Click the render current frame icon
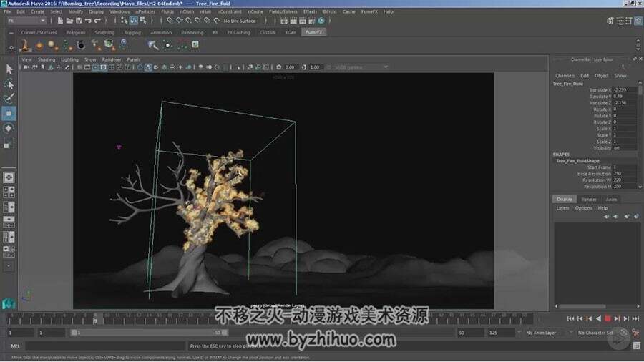Image resolution: width=644 pixels, height=362 pixels. 293,21
